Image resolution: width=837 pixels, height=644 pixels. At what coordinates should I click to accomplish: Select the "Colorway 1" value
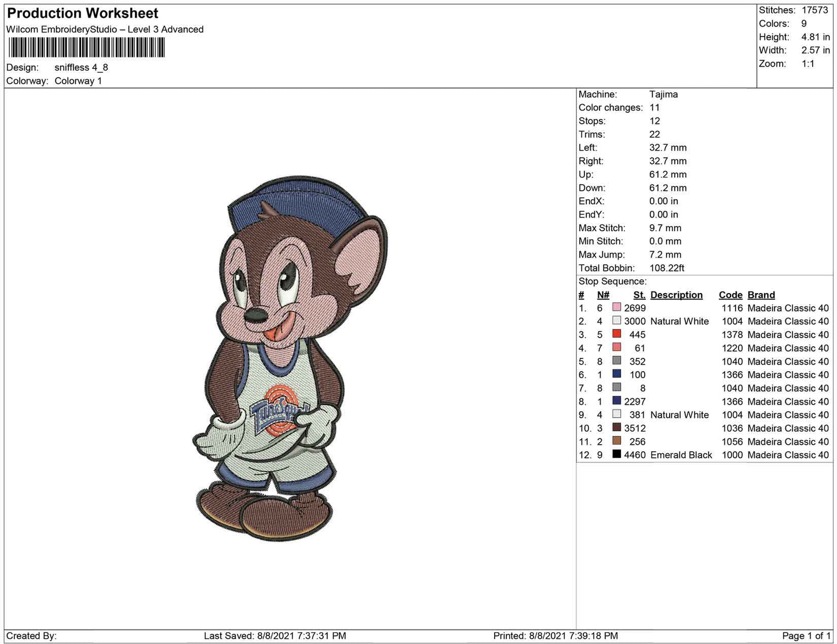pyautogui.click(x=78, y=81)
